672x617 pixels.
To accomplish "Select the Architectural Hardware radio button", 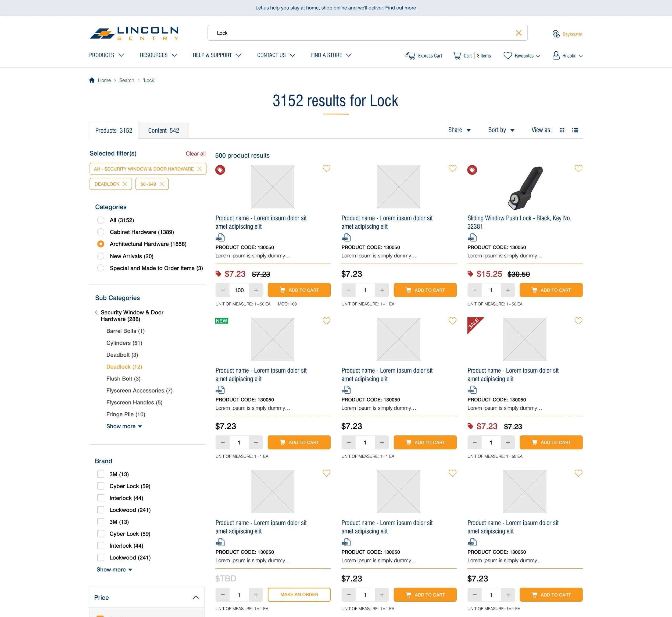I will click(x=101, y=244).
